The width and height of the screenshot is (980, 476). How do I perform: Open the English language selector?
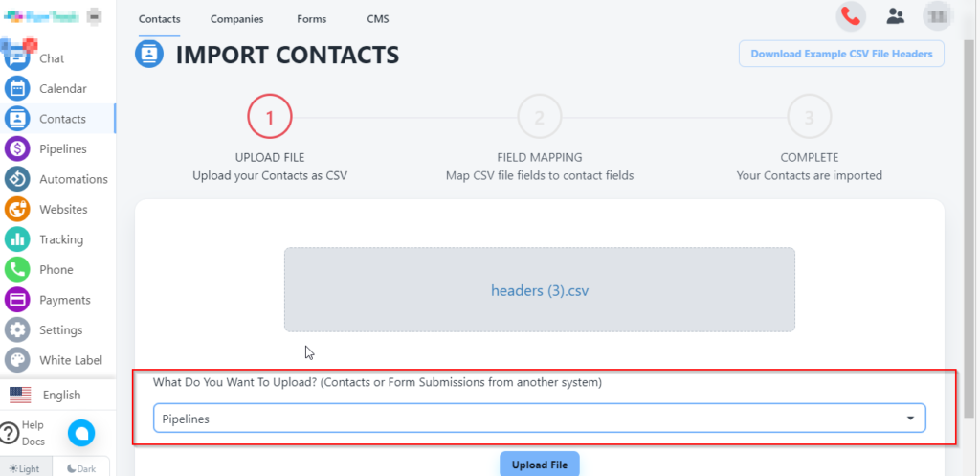point(57,395)
